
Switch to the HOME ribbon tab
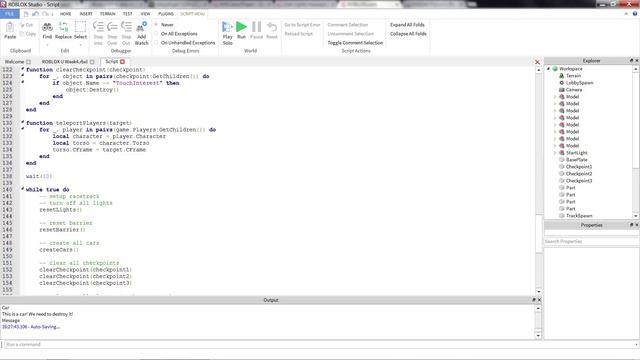65,14
